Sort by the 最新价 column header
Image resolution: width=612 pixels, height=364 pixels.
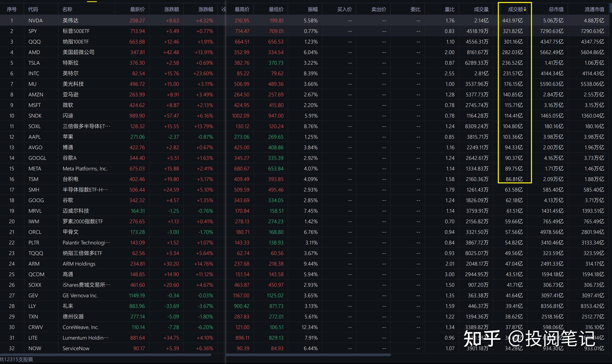point(137,9)
